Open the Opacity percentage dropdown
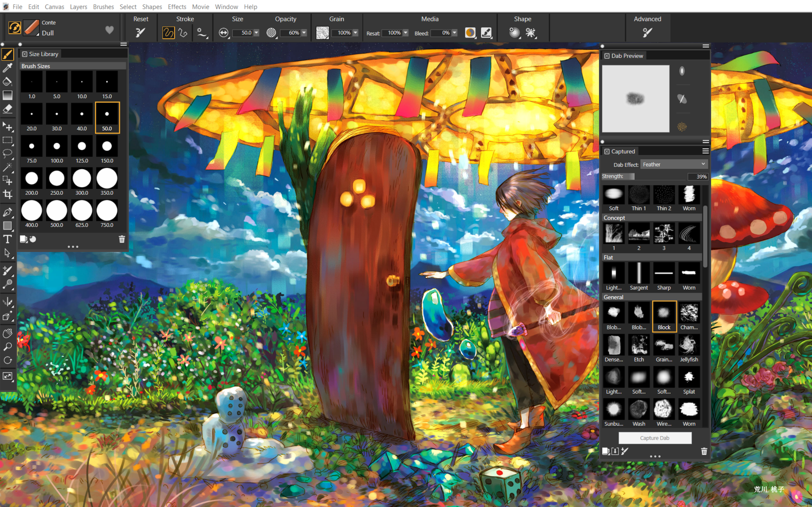This screenshot has width=812, height=507. tap(304, 33)
